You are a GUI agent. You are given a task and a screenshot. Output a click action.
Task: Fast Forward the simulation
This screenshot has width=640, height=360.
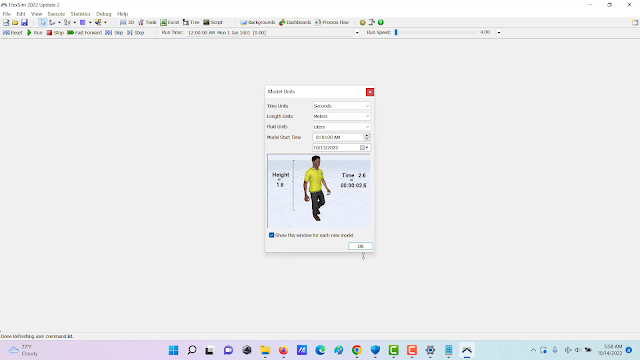click(x=84, y=33)
